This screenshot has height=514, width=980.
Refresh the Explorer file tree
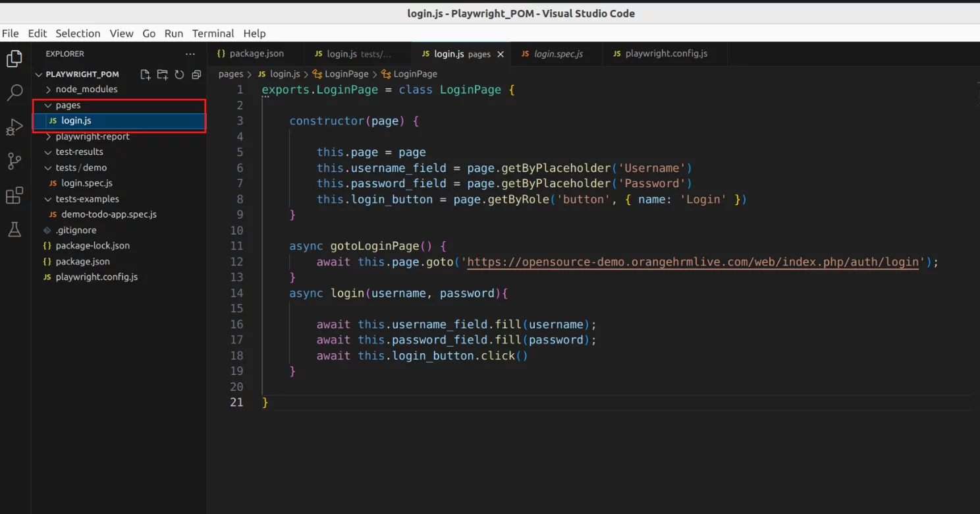coord(179,74)
